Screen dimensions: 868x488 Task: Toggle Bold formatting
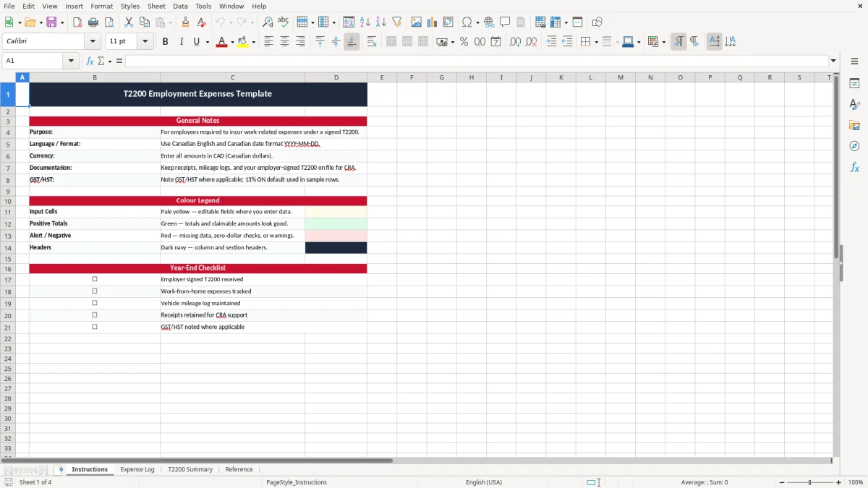coord(165,42)
